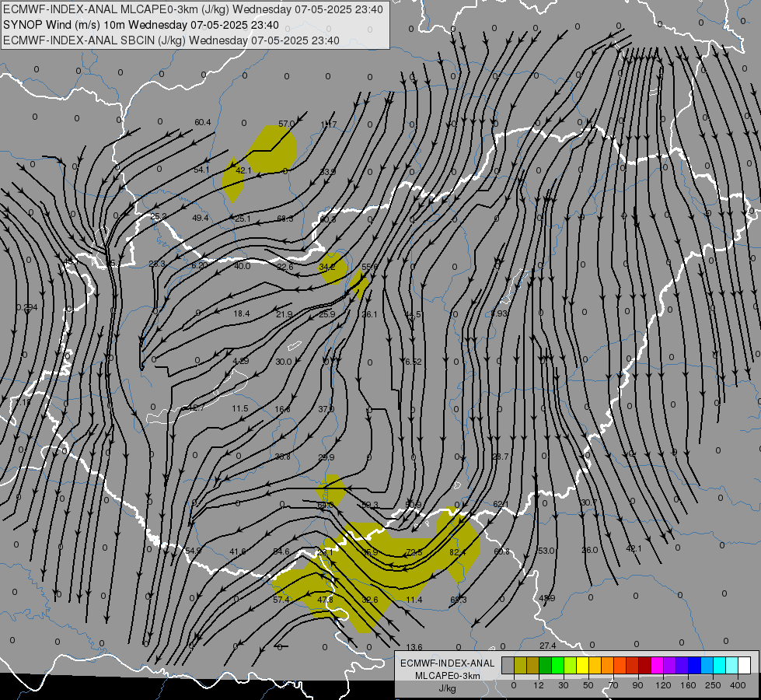The image size is (761, 700).
Task: Select the map value 30.7
Action: pyautogui.click(x=588, y=502)
